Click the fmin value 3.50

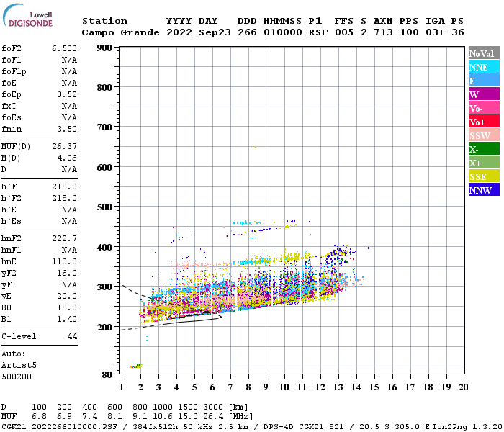coord(67,129)
